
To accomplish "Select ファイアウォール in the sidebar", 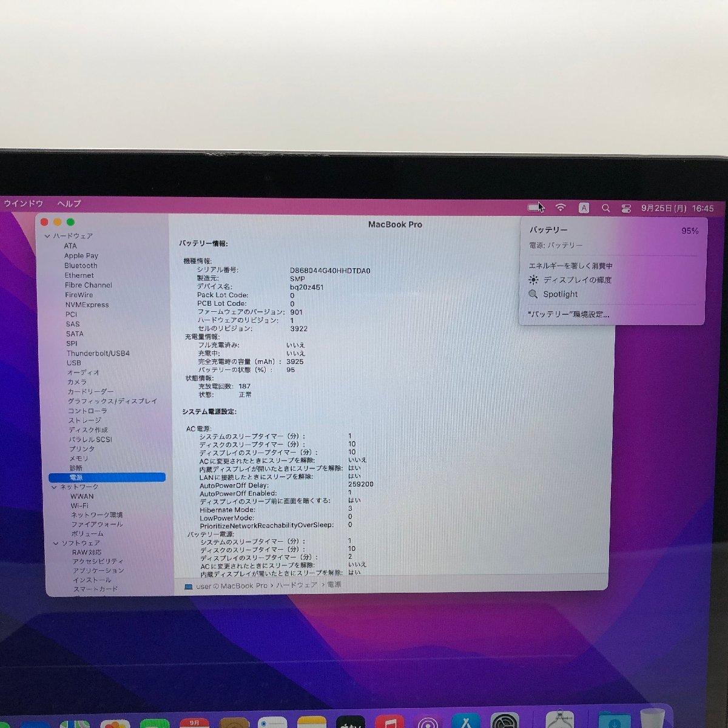I will click(97, 524).
